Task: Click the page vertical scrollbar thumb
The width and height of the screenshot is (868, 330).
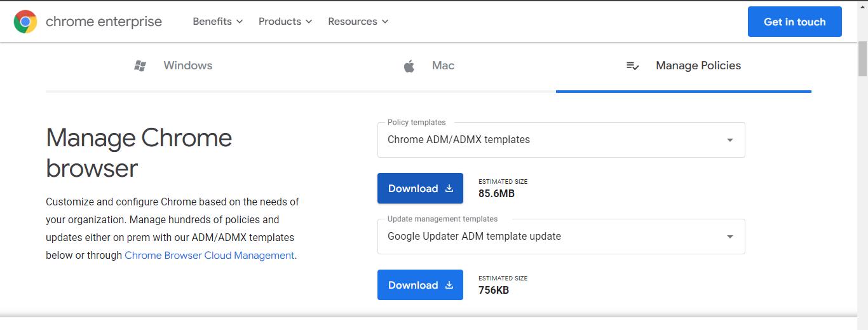Action: tap(862, 57)
